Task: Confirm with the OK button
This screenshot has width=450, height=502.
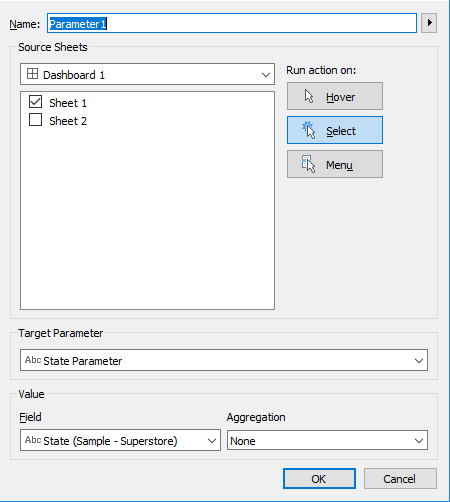Action: (319, 479)
